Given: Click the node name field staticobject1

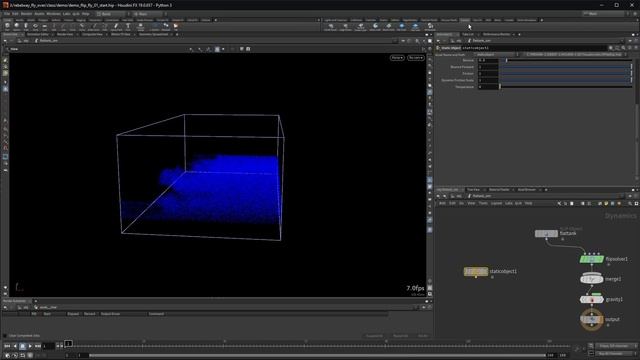Looking at the screenshot, I should 535,48.
